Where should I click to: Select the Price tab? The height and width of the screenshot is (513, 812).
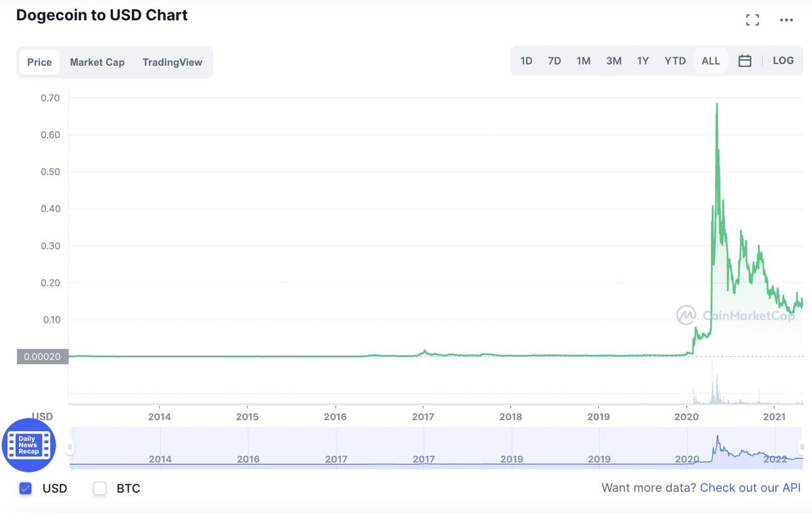39,62
